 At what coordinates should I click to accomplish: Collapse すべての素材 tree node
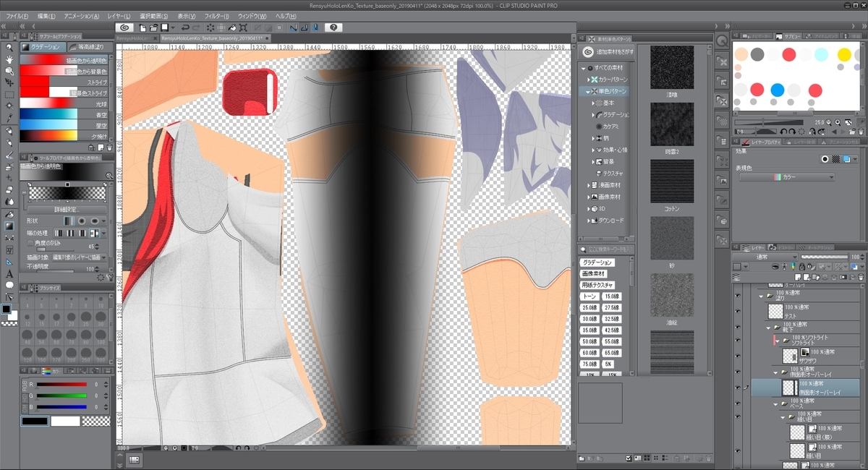click(584, 67)
